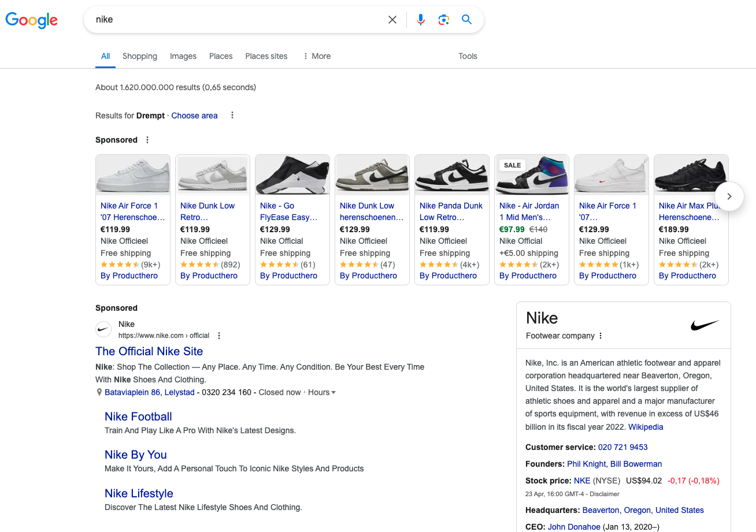Image resolution: width=756 pixels, height=532 pixels.
Task: Open CEO John Donahoe link
Action: [x=574, y=527]
